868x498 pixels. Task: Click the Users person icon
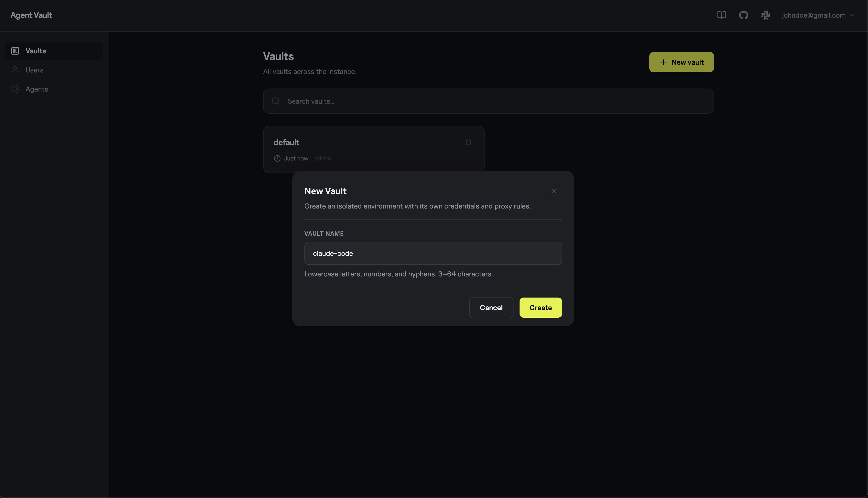15,70
